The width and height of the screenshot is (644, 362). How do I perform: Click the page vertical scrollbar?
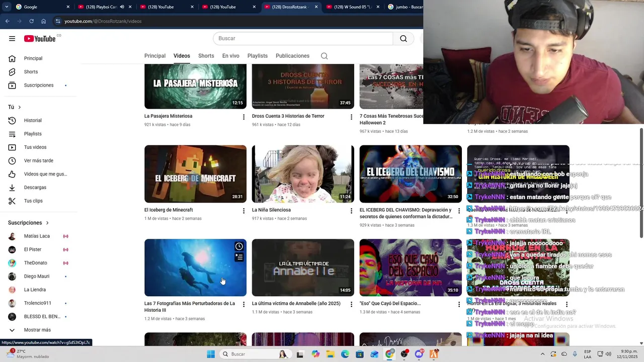(641, 183)
